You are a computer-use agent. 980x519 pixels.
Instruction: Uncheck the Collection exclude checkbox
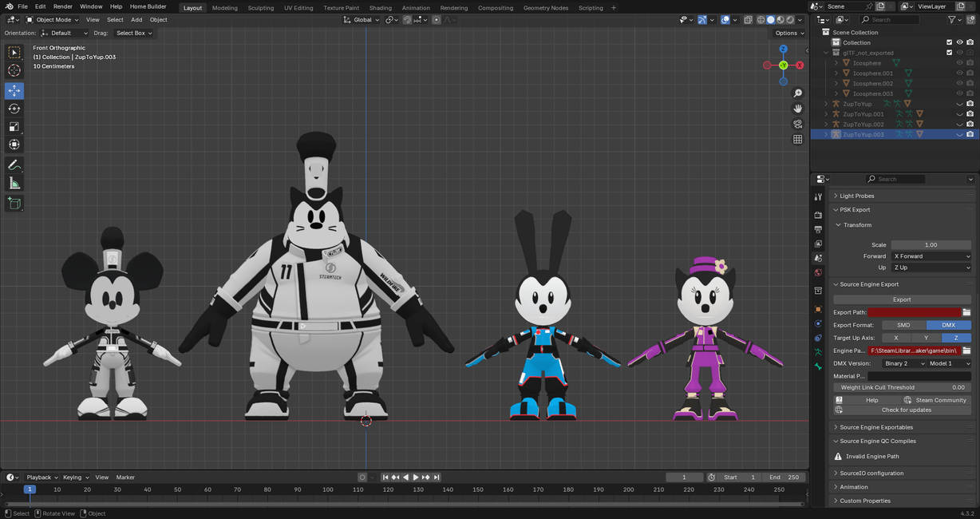pyautogui.click(x=949, y=42)
